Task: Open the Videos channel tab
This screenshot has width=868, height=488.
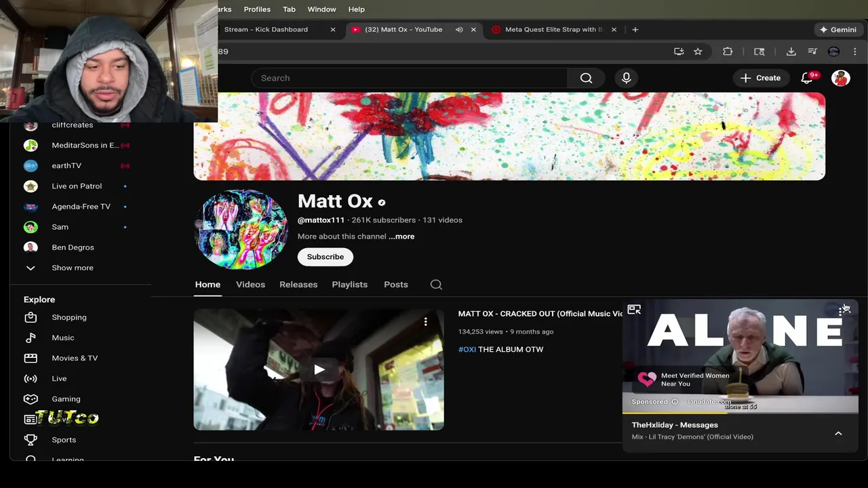Action: pyautogui.click(x=250, y=285)
